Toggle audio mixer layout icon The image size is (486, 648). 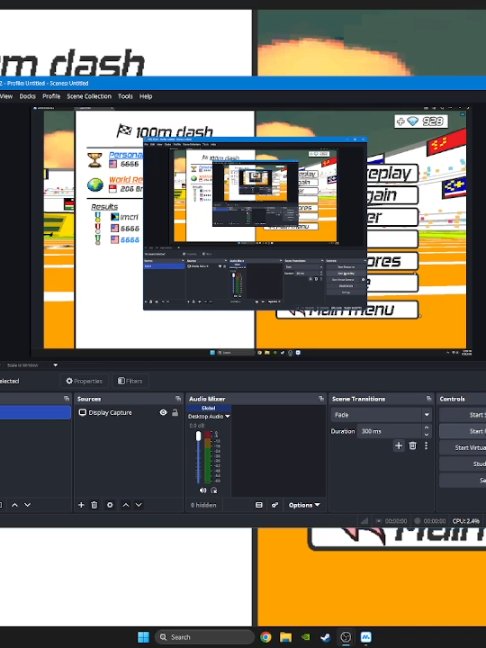[259, 505]
